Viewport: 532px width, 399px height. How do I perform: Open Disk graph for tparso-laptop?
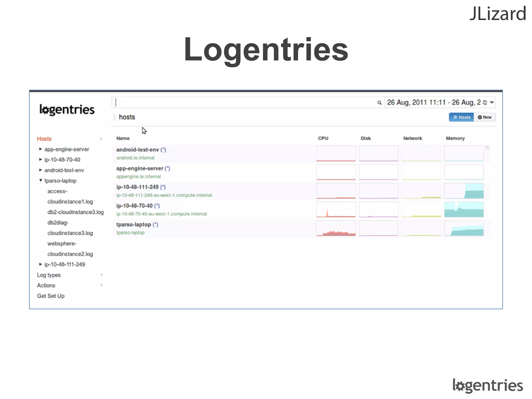tap(379, 228)
